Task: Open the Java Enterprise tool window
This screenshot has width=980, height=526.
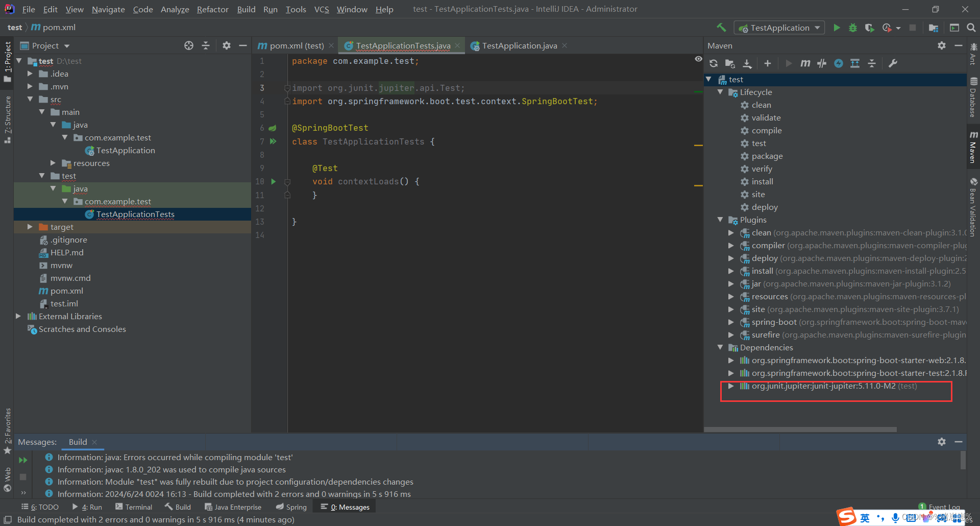Action: coord(233,507)
